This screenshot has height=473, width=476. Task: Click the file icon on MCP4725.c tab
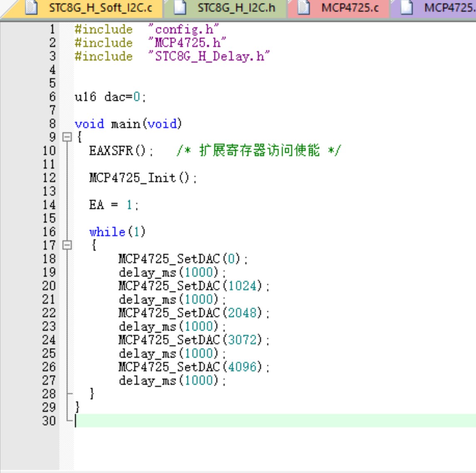point(303,8)
